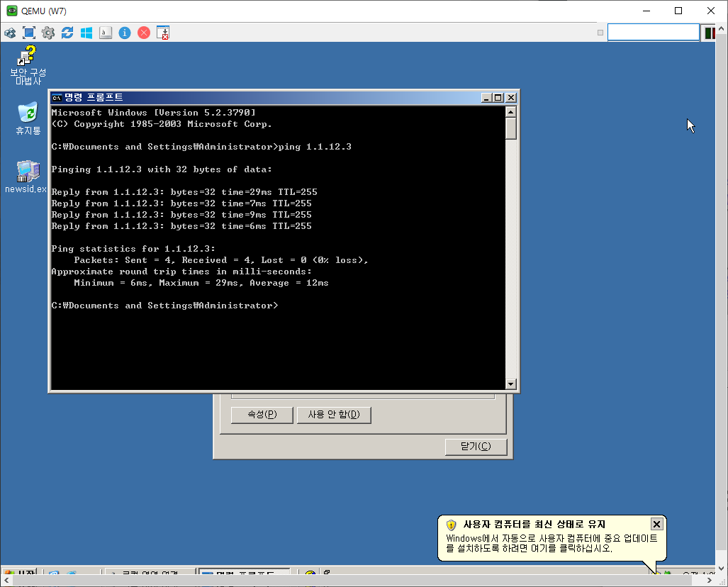Click the 'ping 1.1.12.3' command line text

pyautogui.click(x=315, y=147)
